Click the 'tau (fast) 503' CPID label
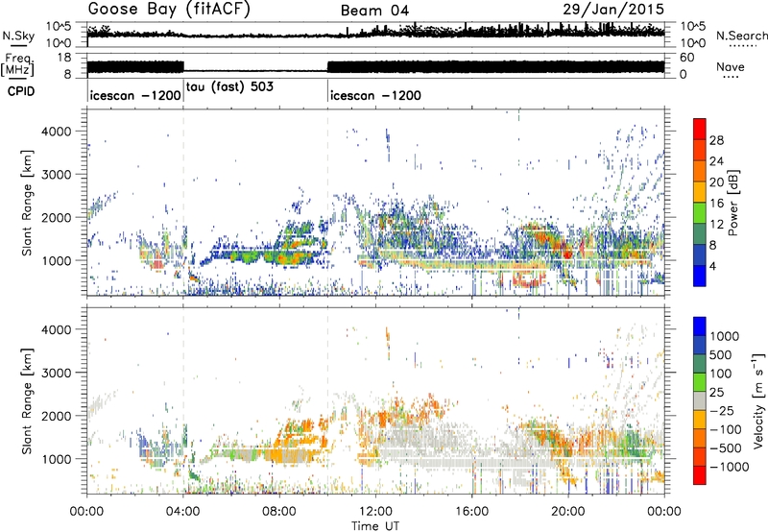The height and width of the screenshot is (532, 768). (x=229, y=86)
